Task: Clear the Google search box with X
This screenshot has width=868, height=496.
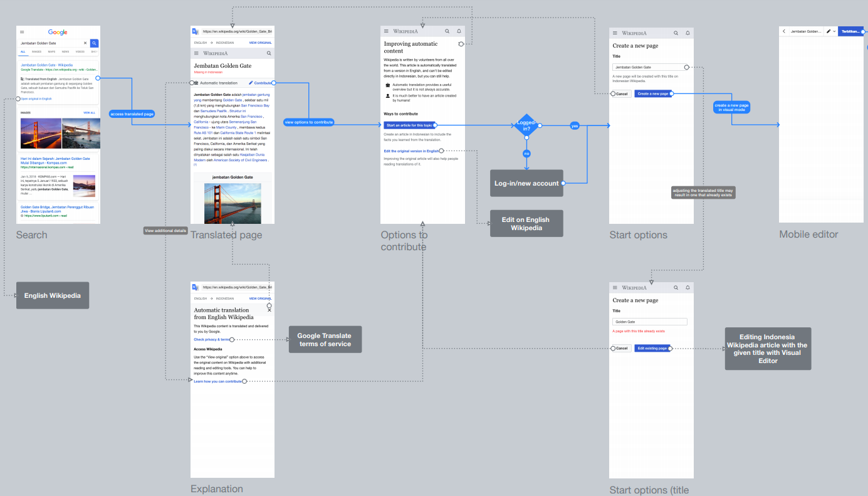Action: (x=86, y=43)
